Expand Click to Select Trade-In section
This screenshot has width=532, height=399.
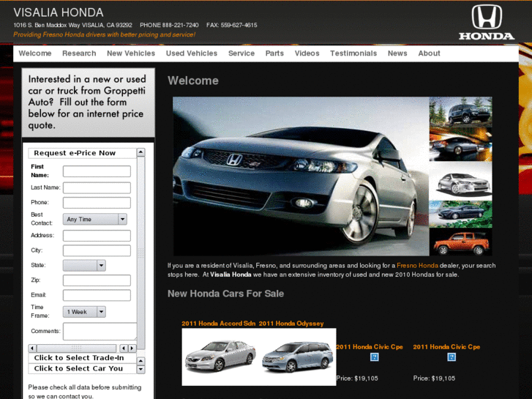(x=82, y=358)
